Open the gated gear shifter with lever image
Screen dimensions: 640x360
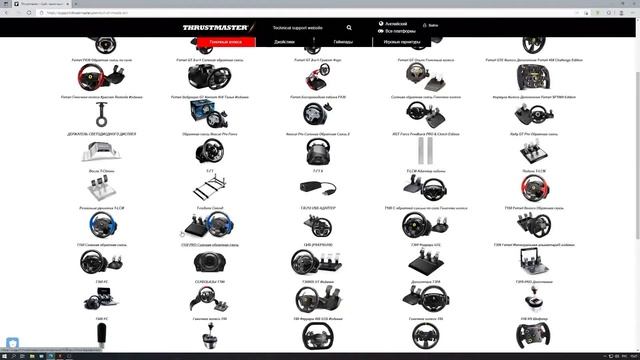[x=209, y=336]
